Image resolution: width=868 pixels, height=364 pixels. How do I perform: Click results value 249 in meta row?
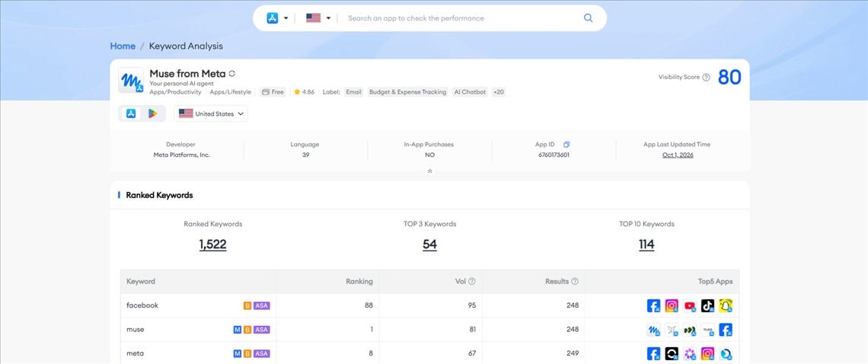(x=573, y=353)
